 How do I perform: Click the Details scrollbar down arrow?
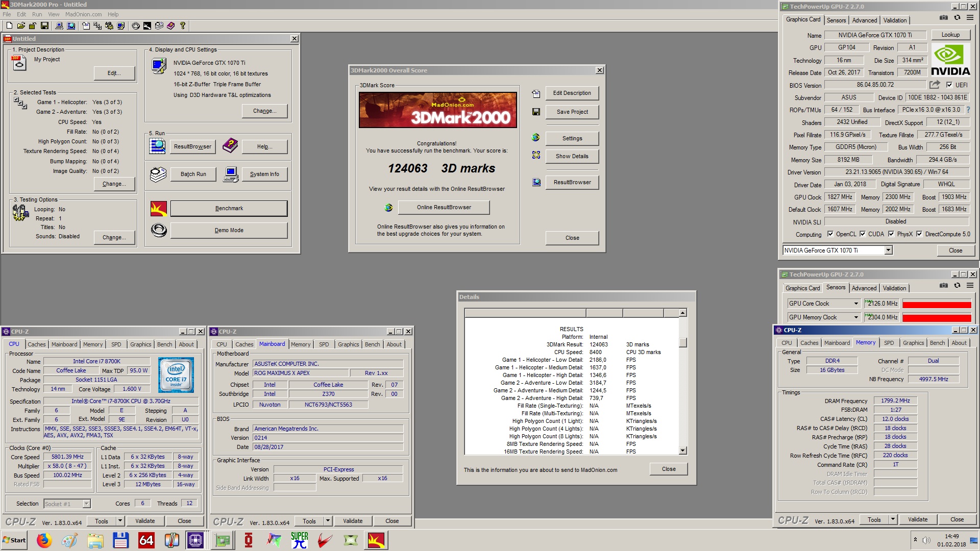click(683, 450)
